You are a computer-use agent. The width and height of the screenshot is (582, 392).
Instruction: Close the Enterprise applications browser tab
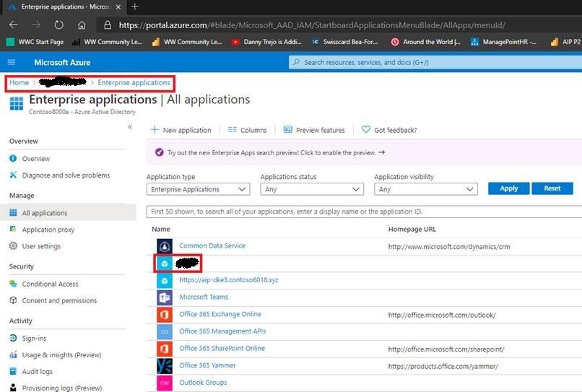(118, 6)
